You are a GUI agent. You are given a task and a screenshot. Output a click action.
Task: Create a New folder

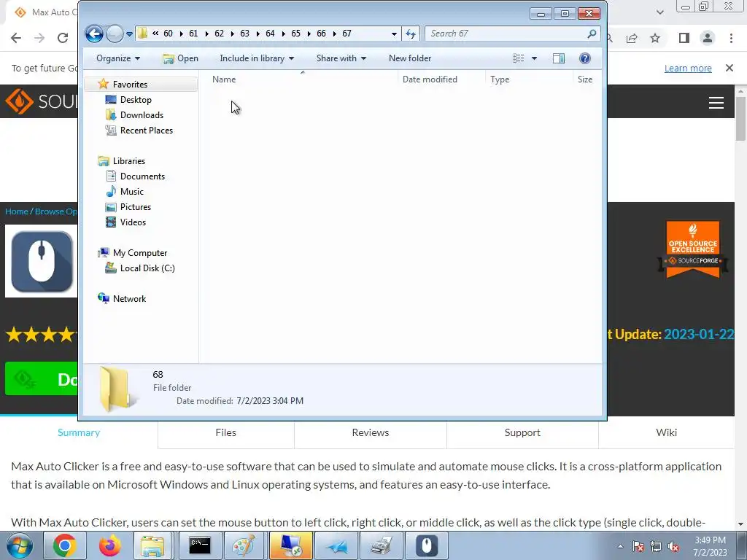(x=410, y=58)
